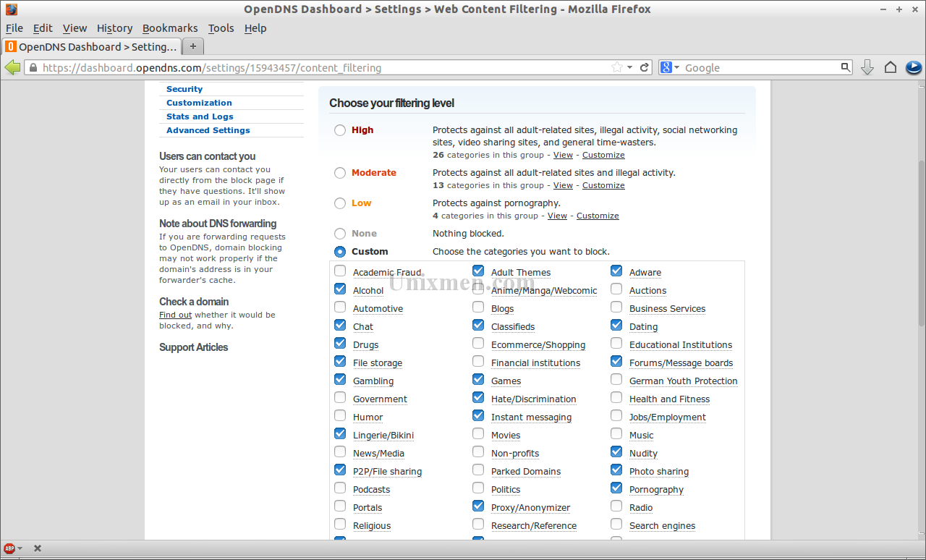The image size is (926, 560).
Task: Uncheck the Gambling checkbox
Action: coord(340,379)
